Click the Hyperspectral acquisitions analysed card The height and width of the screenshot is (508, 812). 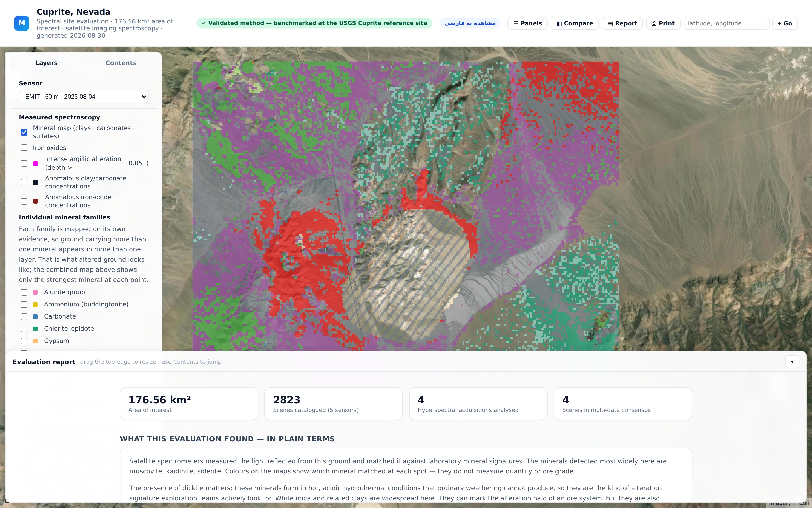(x=478, y=404)
